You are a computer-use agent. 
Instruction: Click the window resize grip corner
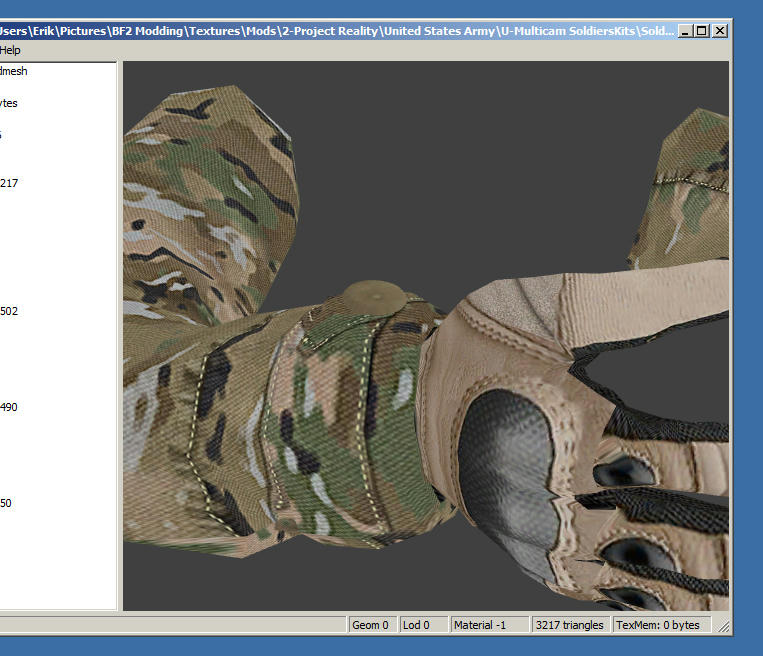coord(724,627)
